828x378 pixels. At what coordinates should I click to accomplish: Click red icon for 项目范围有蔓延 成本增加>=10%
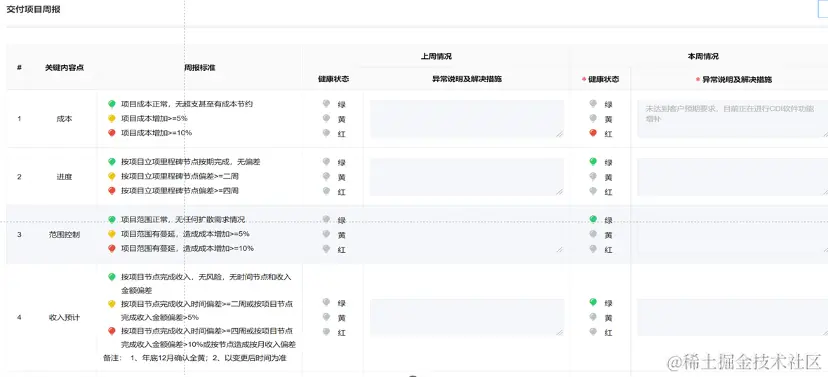[x=111, y=248]
